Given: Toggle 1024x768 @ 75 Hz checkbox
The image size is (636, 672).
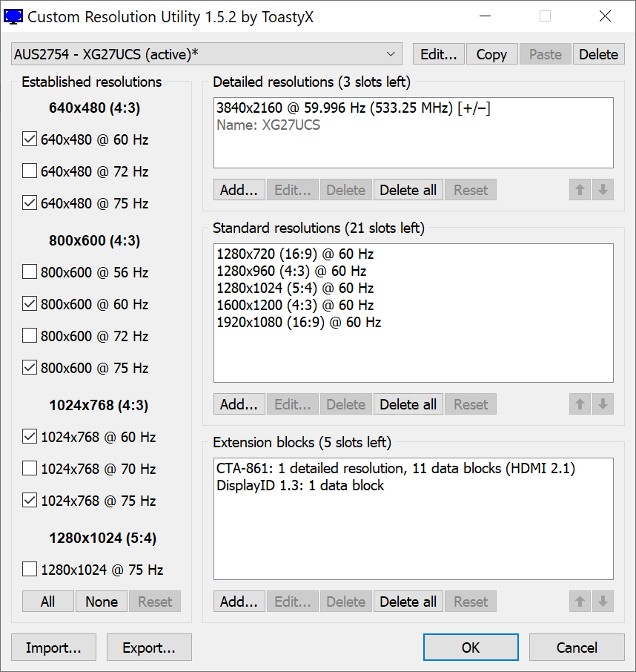Looking at the screenshot, I should click(30, 500).
